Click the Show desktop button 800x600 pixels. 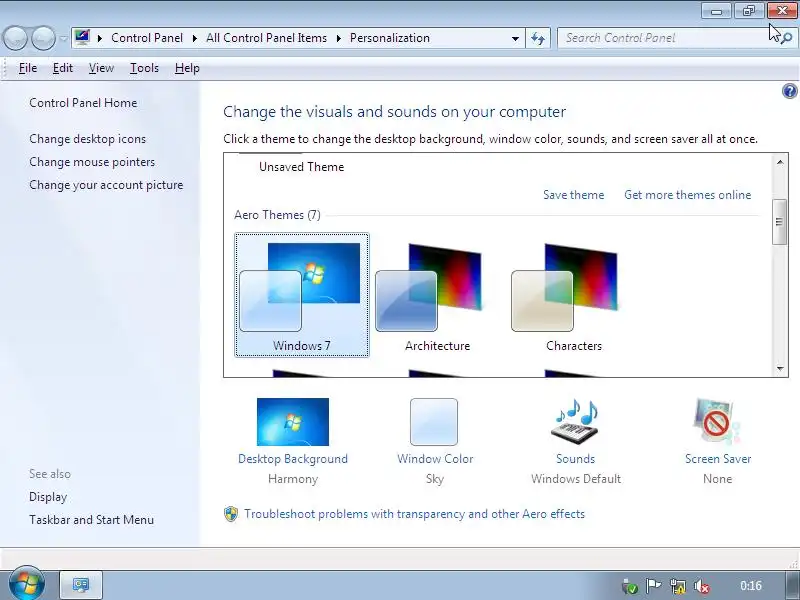(x=792, y=585)
